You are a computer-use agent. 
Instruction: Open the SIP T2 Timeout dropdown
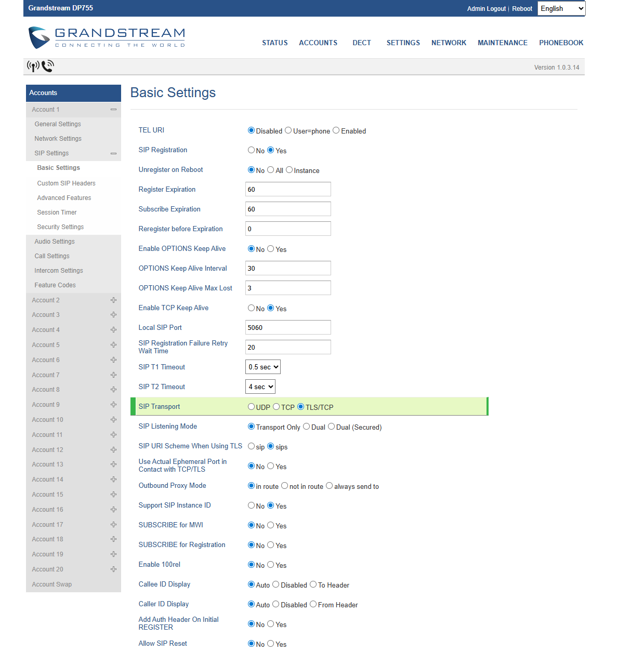coord(260,387)
